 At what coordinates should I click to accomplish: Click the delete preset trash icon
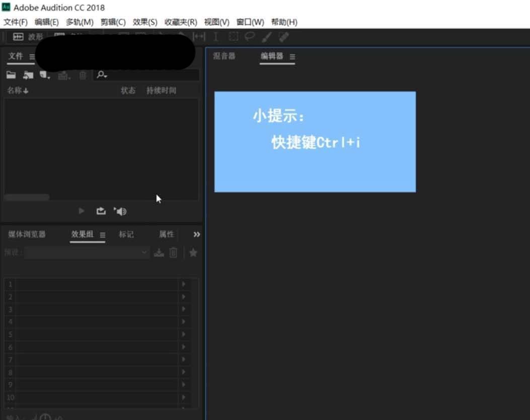173,252
